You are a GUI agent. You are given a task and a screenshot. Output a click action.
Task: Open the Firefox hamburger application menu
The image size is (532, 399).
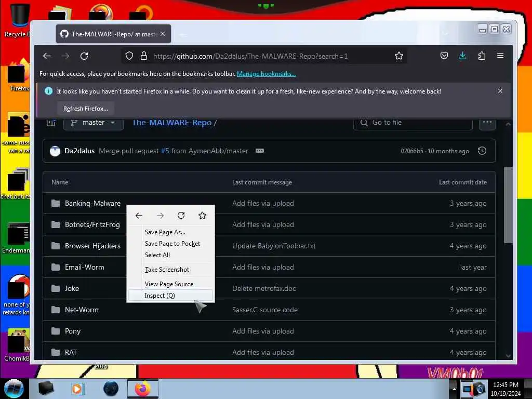pos(500,56)
